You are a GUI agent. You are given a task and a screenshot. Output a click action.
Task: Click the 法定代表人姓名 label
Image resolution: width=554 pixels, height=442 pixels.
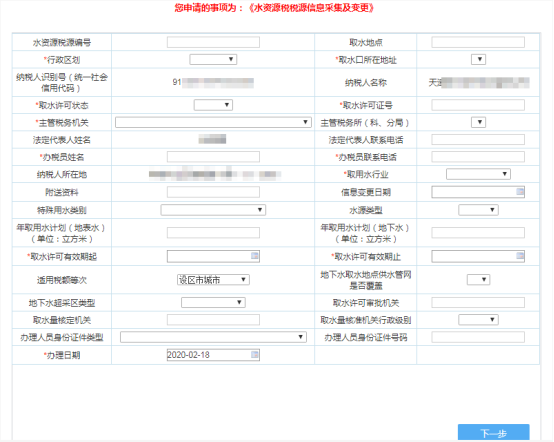[62, 140]
